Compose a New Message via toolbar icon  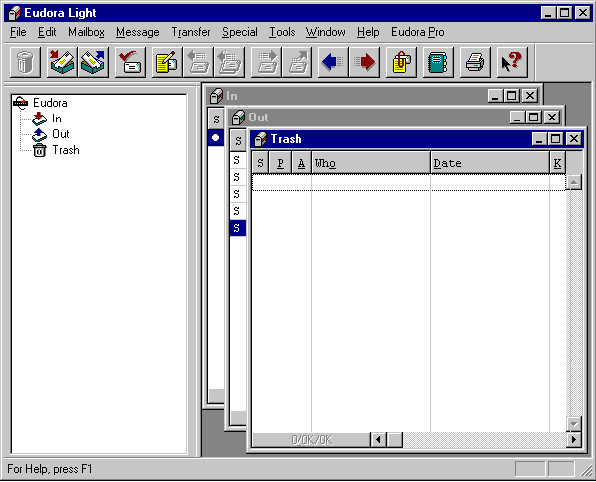[x=167, y=62]
